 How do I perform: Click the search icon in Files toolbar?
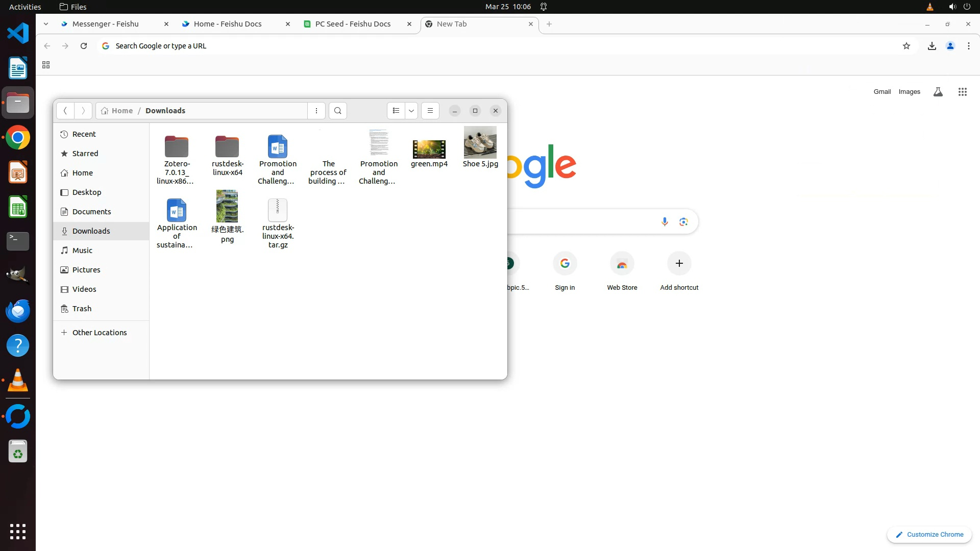point(337,111)
